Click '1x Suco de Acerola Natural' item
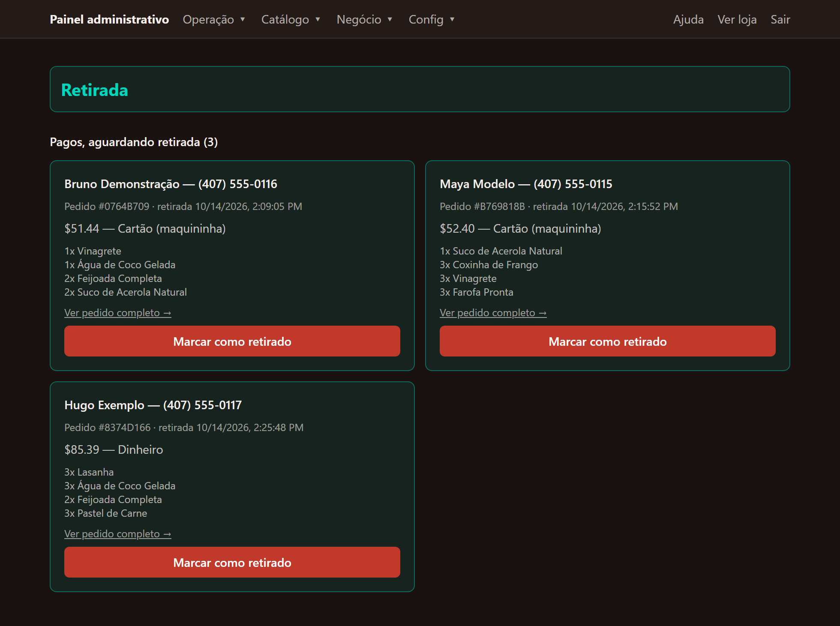Image resolution: width=840 pixels, height=626 pixels. [x=501, y=251]
